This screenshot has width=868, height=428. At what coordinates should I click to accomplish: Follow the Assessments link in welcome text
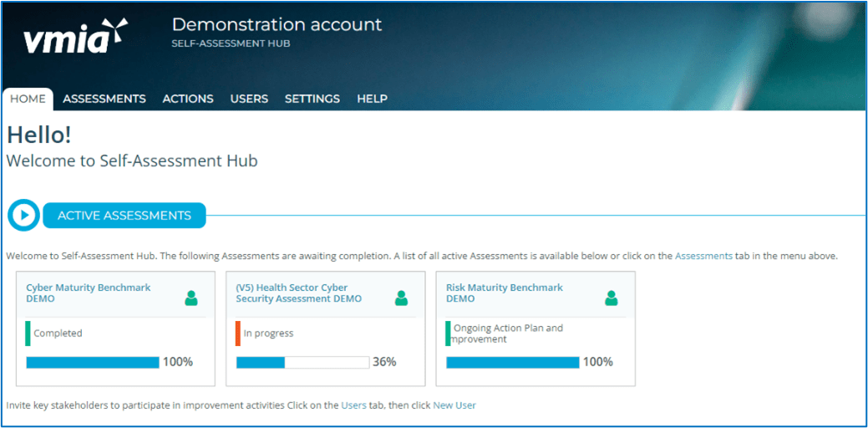click(703, 257)
